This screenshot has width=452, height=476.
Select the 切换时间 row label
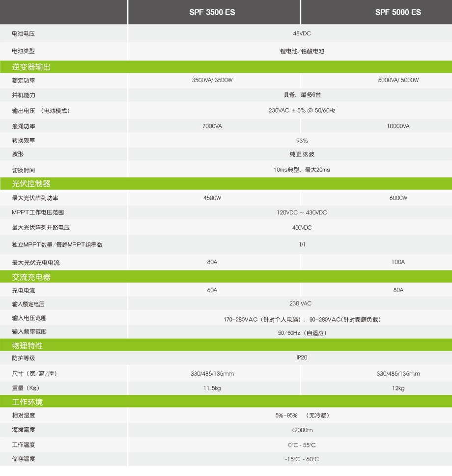tap(24, 170)
